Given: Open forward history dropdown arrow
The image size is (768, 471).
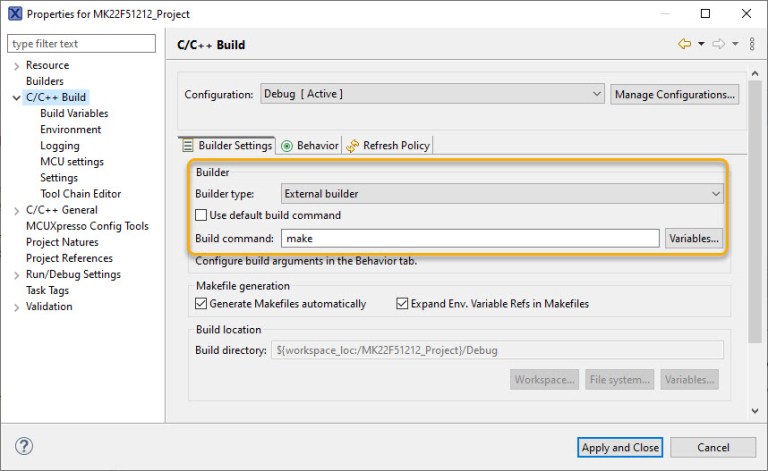Looking at the screenshot, I should click(735, 44).
